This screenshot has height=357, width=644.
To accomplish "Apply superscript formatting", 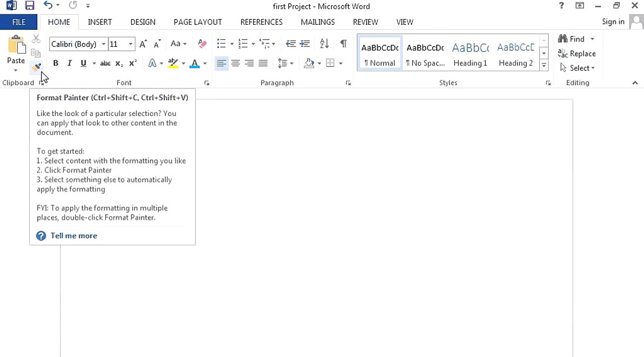I will [x=132, y=63].
